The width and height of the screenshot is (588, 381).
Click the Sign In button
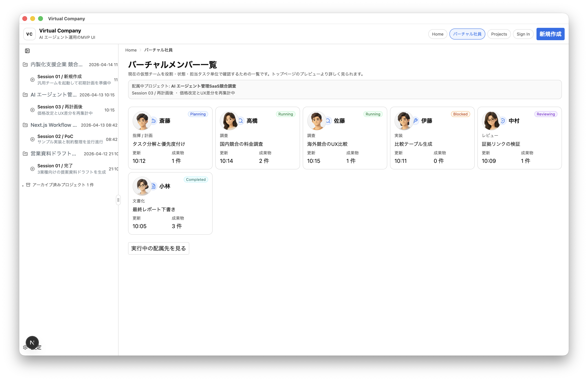pyautogui.click(x=523, y=34)
